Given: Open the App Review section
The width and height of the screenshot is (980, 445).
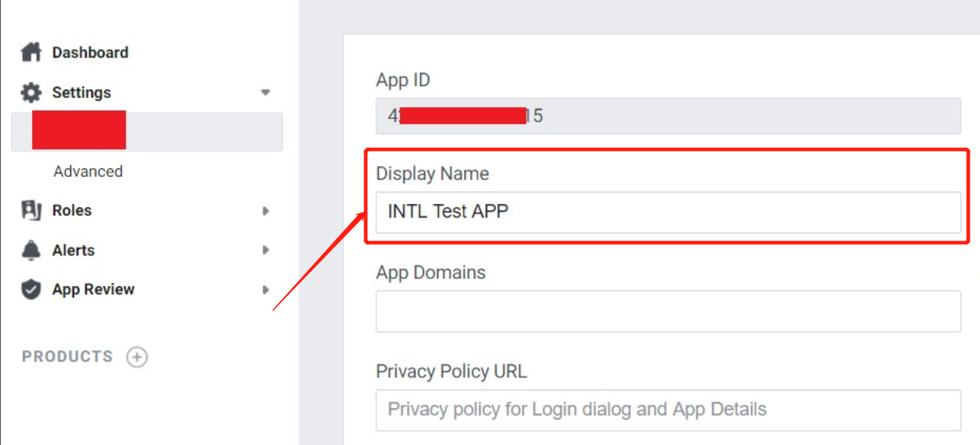Looking at the screenshot, I should click(93, 289).
